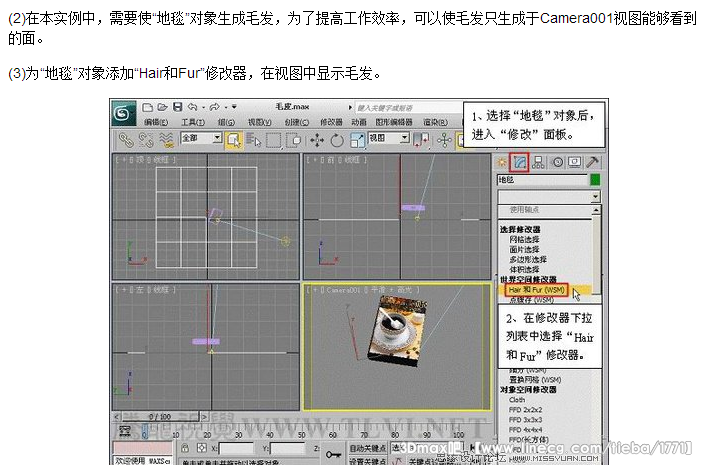Screen dimensions: 721x465
Task: Expand the Undo history arrow
Action: 203,107
